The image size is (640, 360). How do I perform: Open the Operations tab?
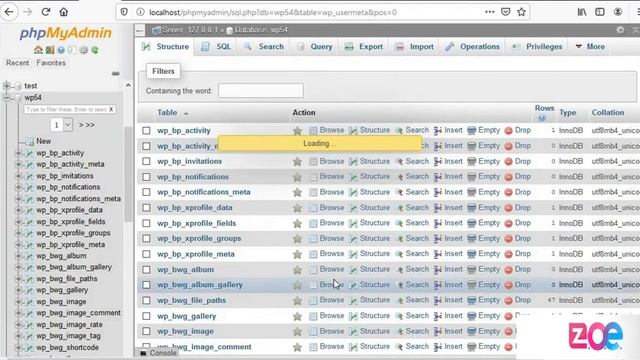click(x=472, y=47)
